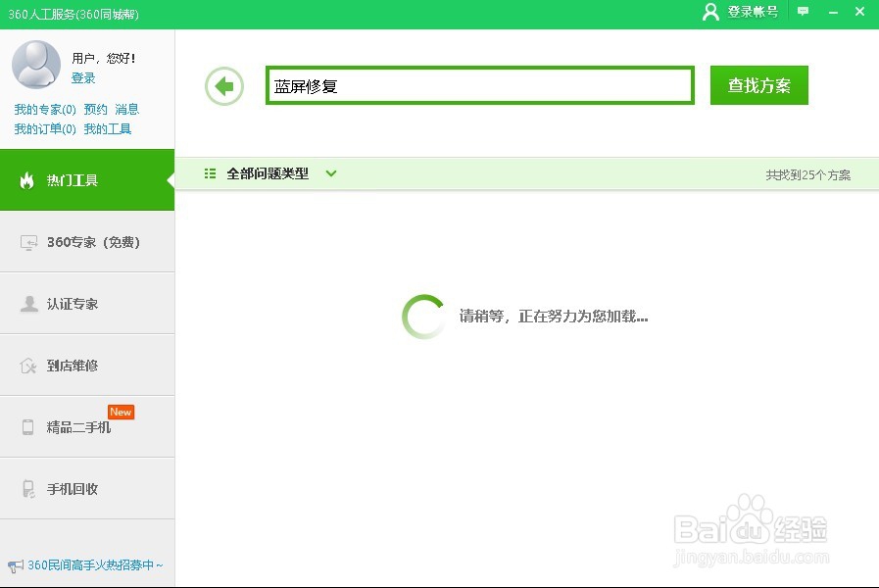The image size is (879, 588).
Task: Open the 热门工具 section in the sidebar
Action: pyautogui.click(x=73, y=180)
